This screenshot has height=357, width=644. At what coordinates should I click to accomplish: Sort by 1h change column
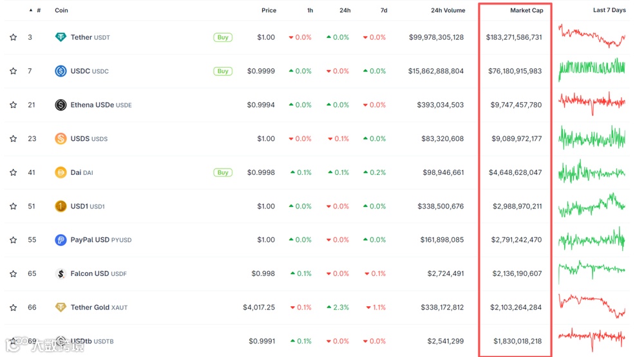(x=310, y=10)
